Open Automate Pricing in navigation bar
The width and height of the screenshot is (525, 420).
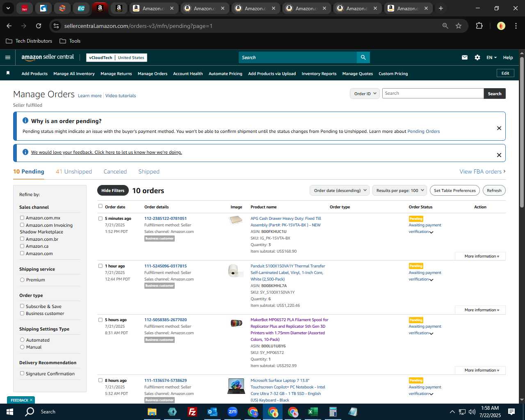(x=226, y=73)
